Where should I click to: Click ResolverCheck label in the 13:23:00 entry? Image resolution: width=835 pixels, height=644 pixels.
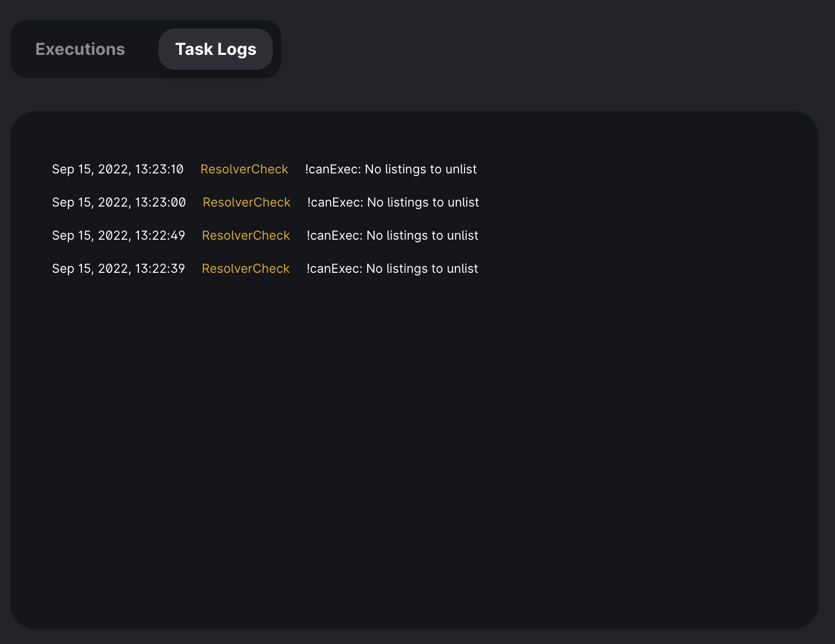click(246, 202)
